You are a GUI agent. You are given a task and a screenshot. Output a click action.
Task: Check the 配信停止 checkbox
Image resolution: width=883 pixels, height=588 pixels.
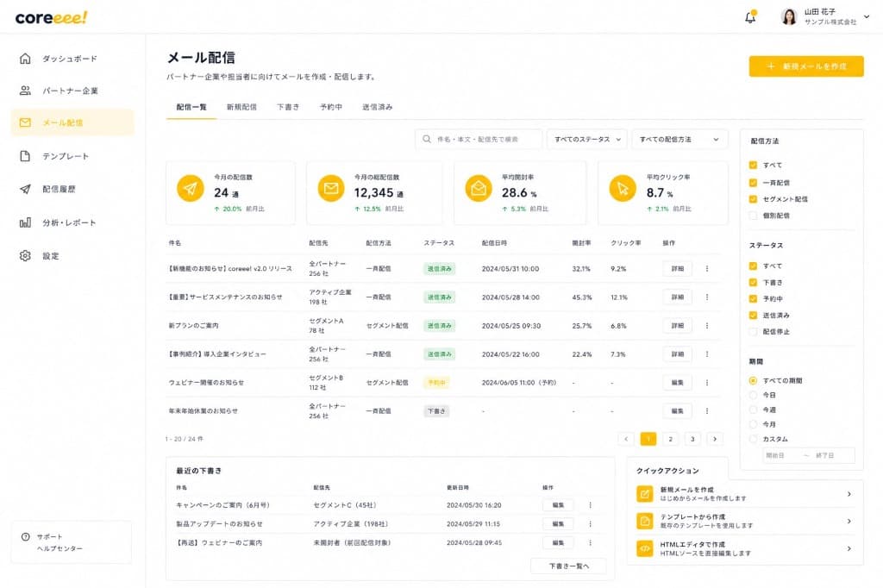[x=753, y=332]
